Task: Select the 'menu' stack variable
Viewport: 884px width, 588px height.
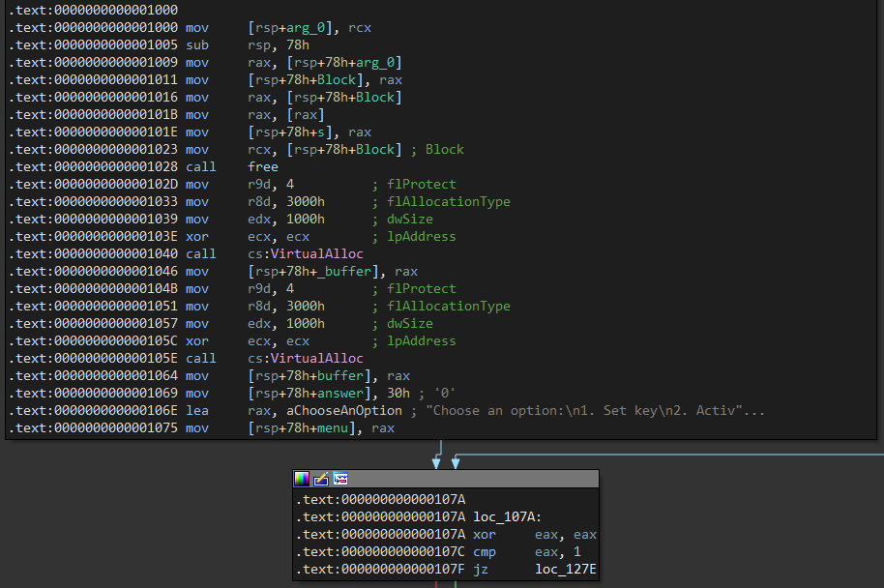Action: (x=333, y=427)
